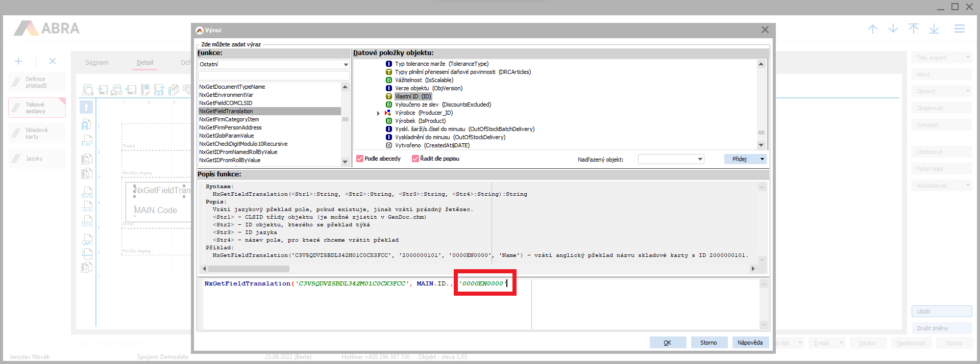The image size is (980, 364).
Task: Click the date-type icon beside Vytvořeno
Action: click(388, 145)
